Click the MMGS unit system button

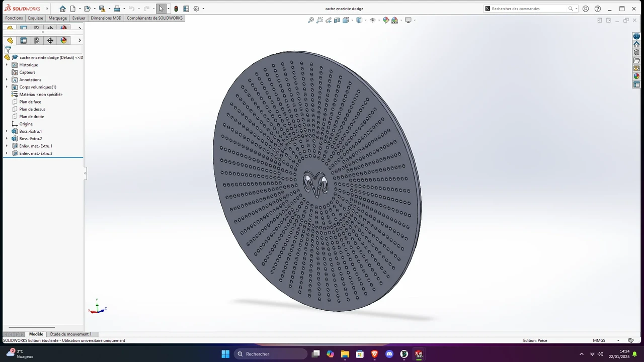pos(599,340)
